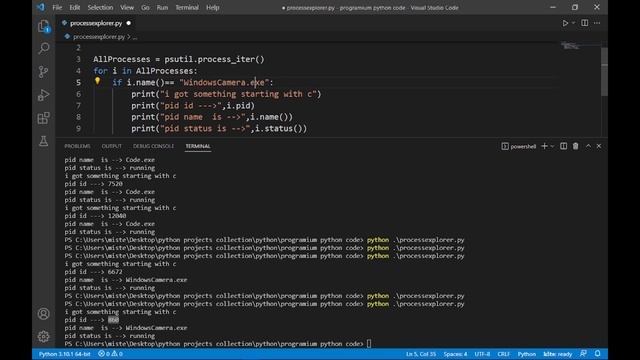Change end of line sequence CRLF

(x=504, y=354)
